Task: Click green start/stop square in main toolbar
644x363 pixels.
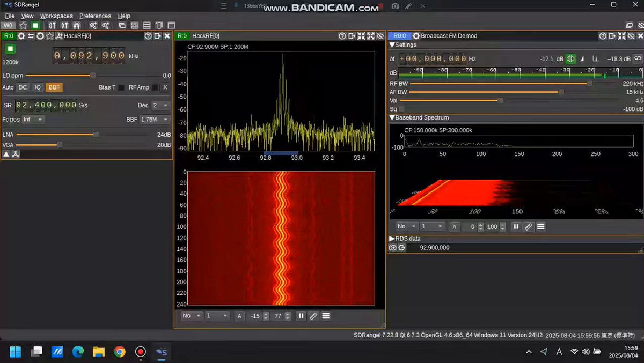Action: 35,25
